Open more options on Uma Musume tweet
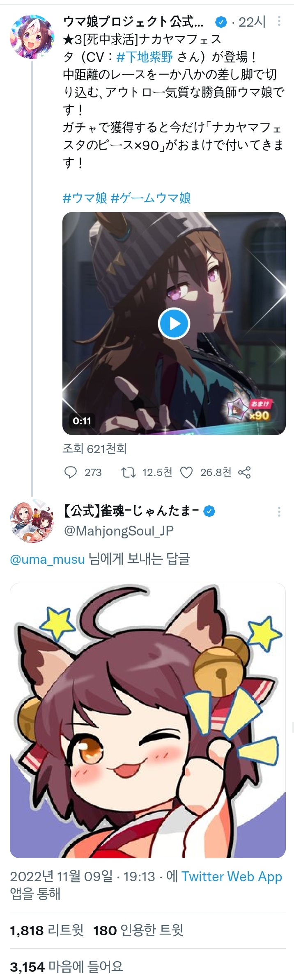Image resolution: width=294 pixels, height=980 pixels. [279, 21]
